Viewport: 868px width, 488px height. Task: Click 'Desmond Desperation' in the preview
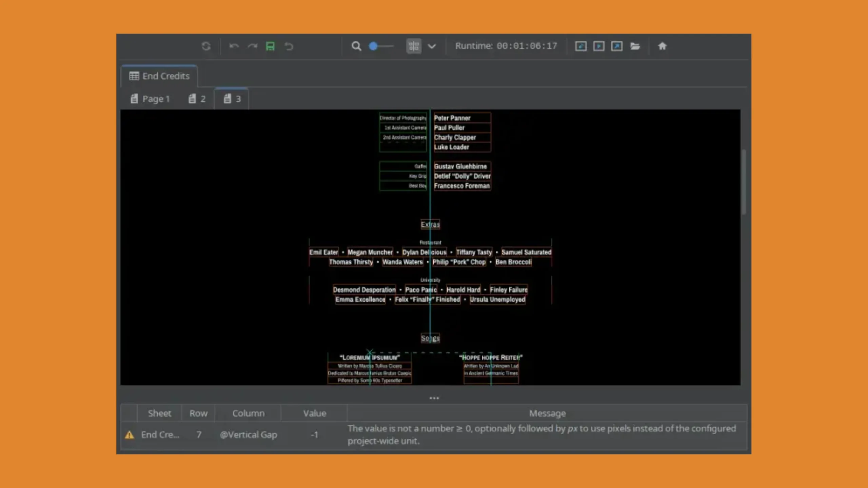[x=364, y=290]
